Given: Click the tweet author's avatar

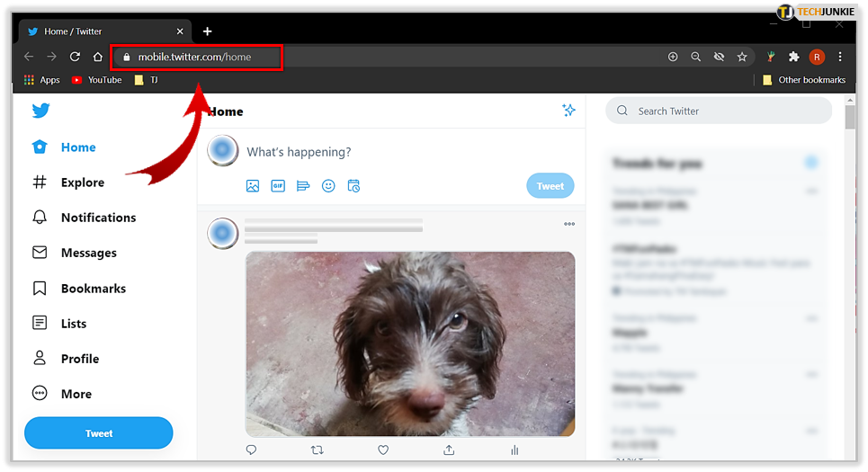Looking at the screenshot, I should pyautogui.click(x=222, y=234).
